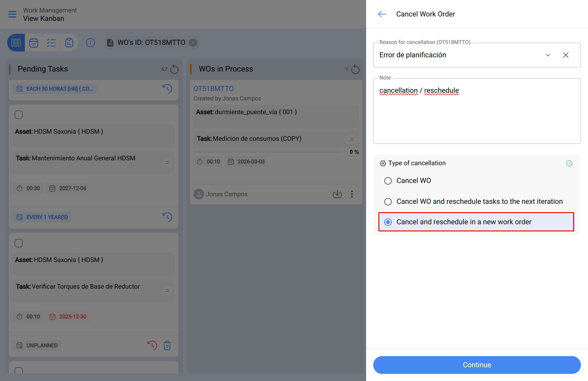Clear the selected cancellation reason
The height and width of the screenshot is (381, 588).
click(566, 55)
